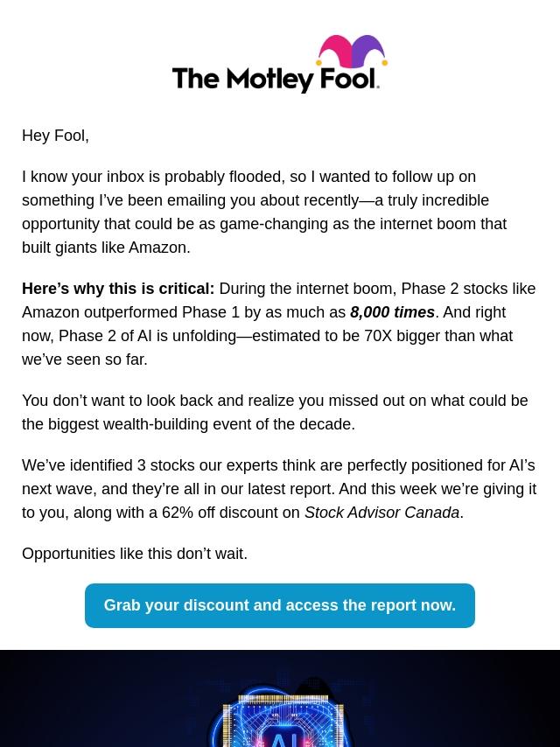Click the 'Opportunities like this don't wait.' line
Viewport: 560px width, 747px height.
click(135, 554)
